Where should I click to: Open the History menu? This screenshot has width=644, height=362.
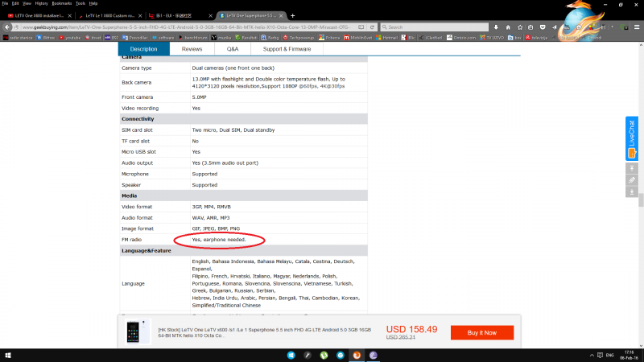(x=41, y=3)
